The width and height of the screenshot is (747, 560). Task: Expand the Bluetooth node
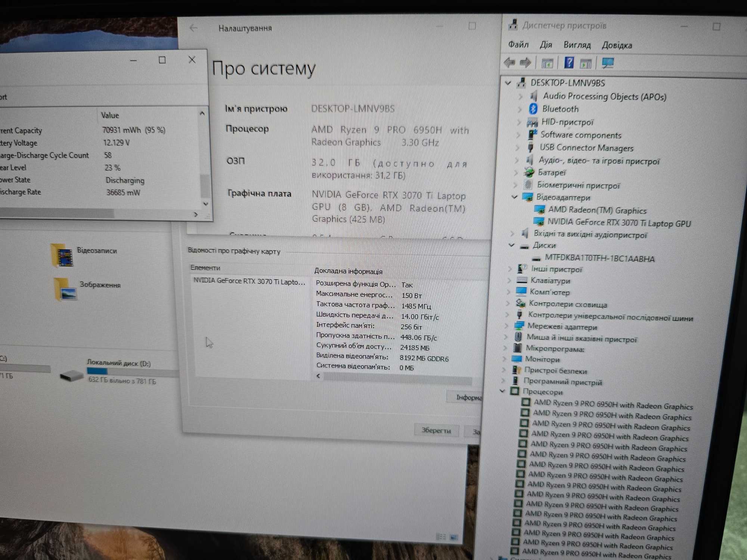click(x=520, y=109)
